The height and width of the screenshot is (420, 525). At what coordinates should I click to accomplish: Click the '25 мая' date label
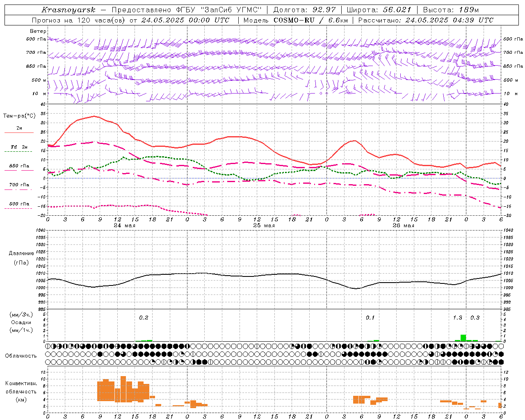pyautogui.click(x=264, y=226)
